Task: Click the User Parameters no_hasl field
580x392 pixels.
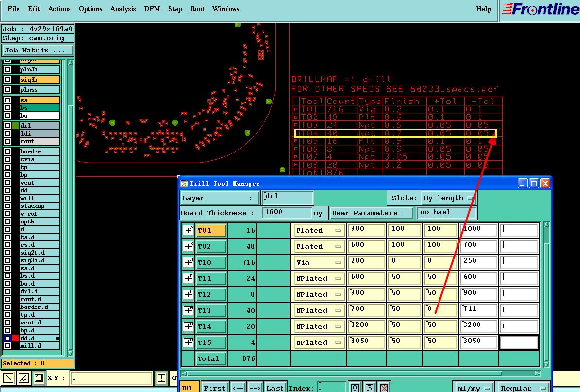Action: (x=446, y=213)
